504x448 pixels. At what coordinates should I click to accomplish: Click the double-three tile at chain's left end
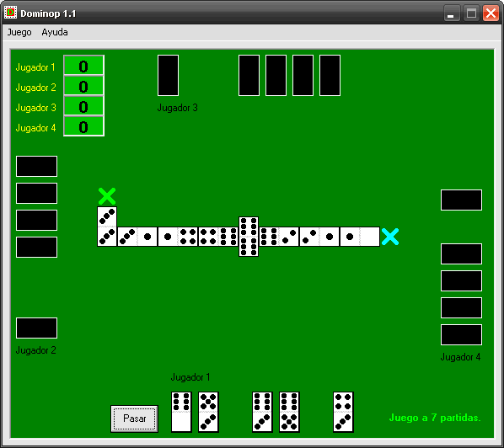[x=107, y=227]
